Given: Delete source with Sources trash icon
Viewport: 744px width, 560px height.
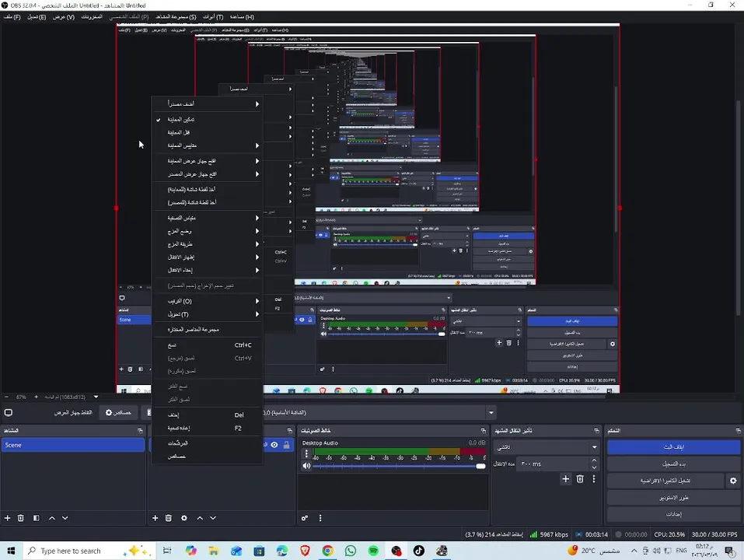Looking at the screenshot, I should click(169, 518).
